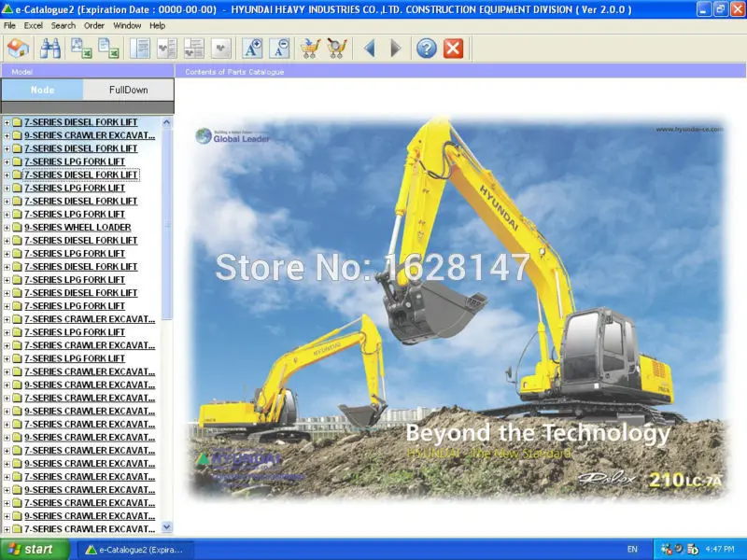The image size is (747, 560).
Task: Expand the first 7-SERIES DIESEL FORK LIFT node
Action: (7, 122)
